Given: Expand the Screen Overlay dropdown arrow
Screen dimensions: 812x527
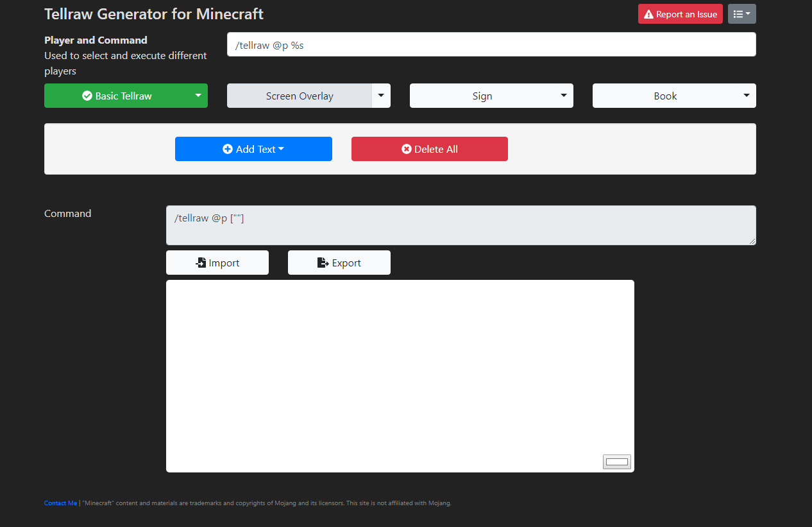Looking at the screenshot, I should click(381, 96).
